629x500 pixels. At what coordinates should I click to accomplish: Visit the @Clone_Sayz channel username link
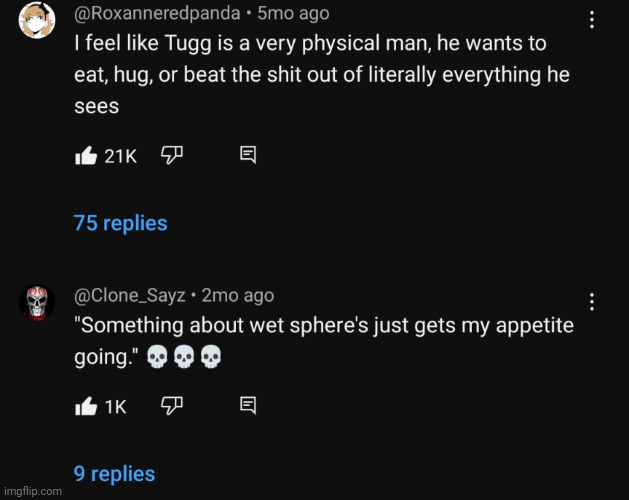(x=128, y=295)
